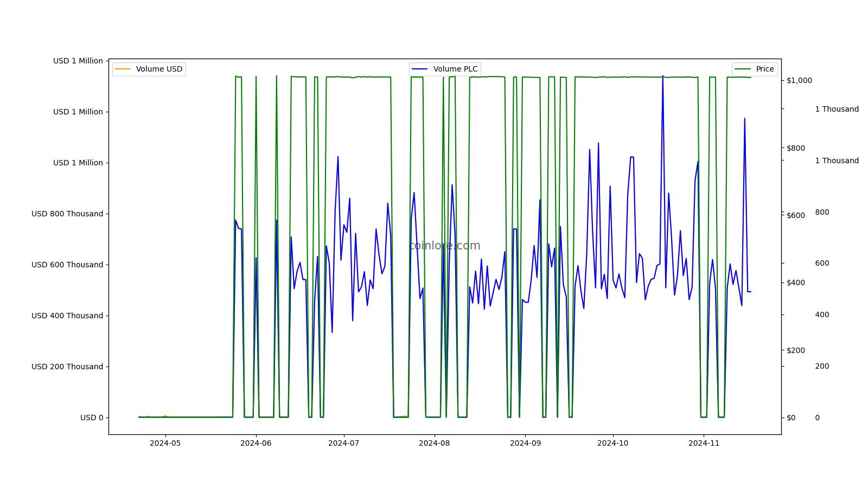The image size is (868, 488).
Task: Click the plain 200 tick on outer axis
Action: [822, 366]
